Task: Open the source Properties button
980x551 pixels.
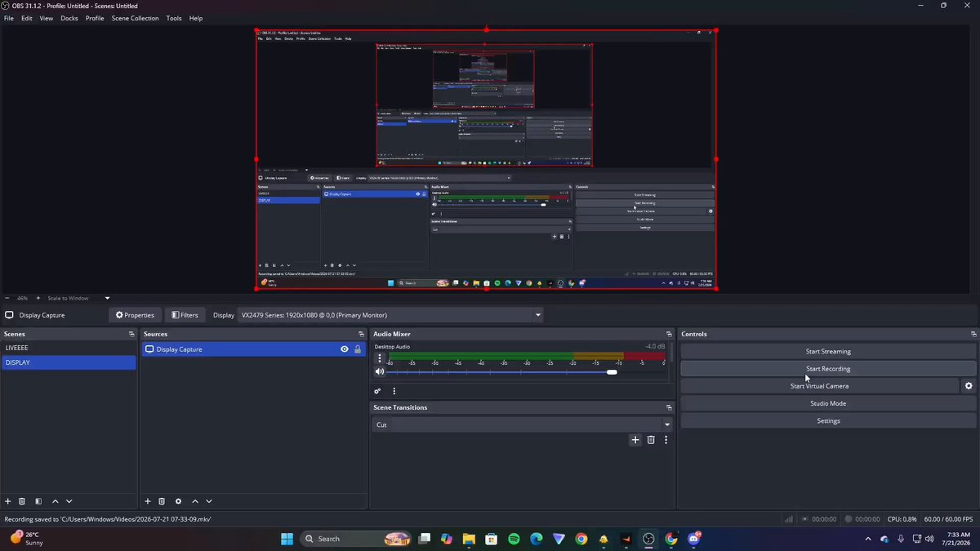Action: pos(135,315)
